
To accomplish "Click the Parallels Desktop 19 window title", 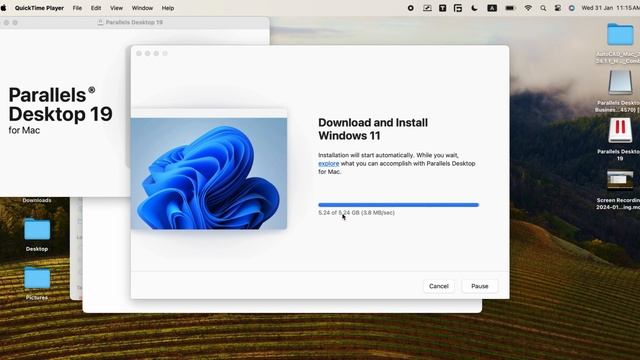I will tap(134, 22).
